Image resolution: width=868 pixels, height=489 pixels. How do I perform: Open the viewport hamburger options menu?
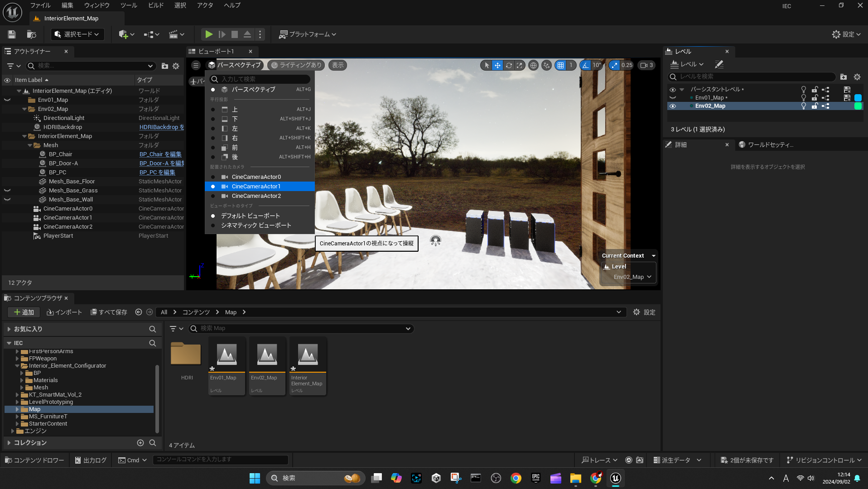click(x=196, y=65)
